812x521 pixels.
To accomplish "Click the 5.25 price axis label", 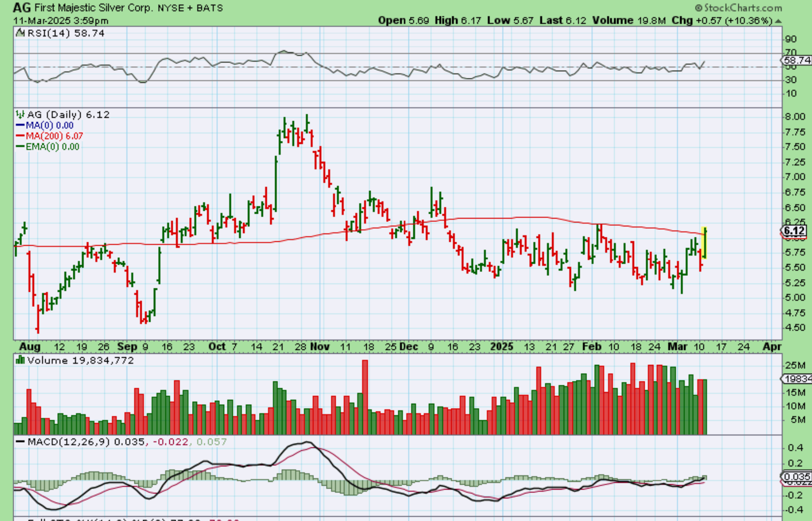I will [x=795, y=283].
